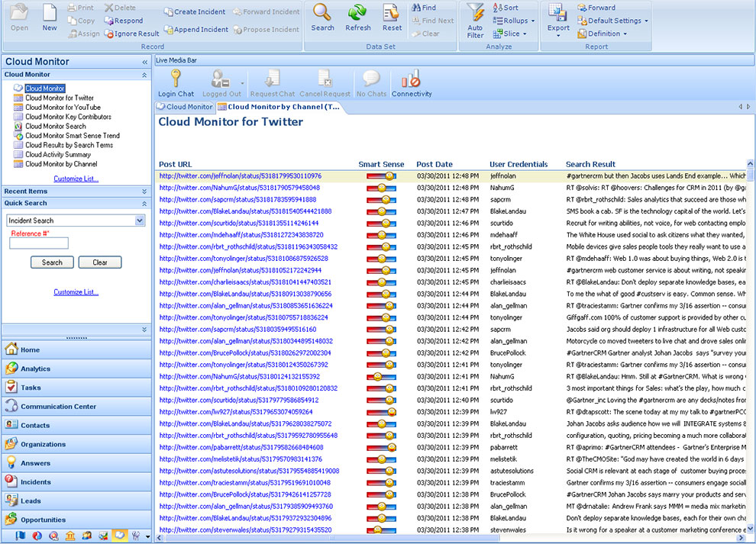Image resolution: width=756 pixels, height=544 pixels.
Task: Click Delete in the Record group
Action: (x=120, y=8)
